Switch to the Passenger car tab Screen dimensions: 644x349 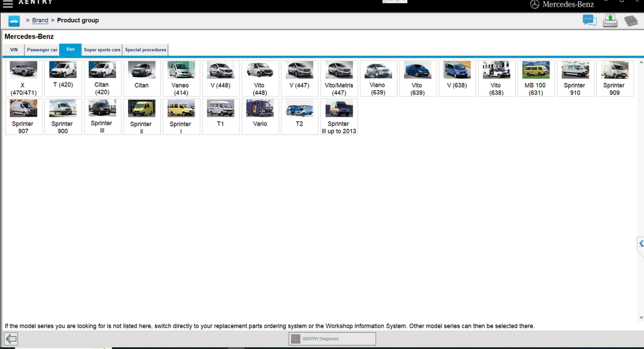coord(42,50)
